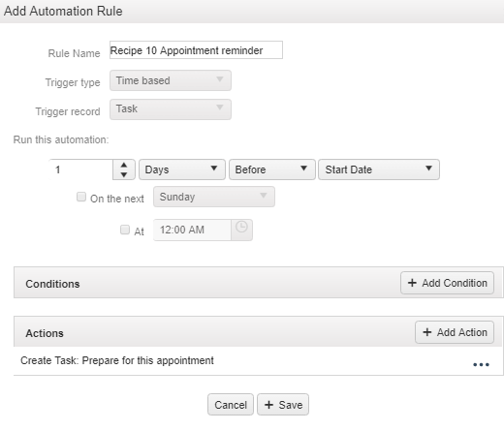Open the Start Date field dropdown
The width and height of the screenshot is (504, 431).
379,169
